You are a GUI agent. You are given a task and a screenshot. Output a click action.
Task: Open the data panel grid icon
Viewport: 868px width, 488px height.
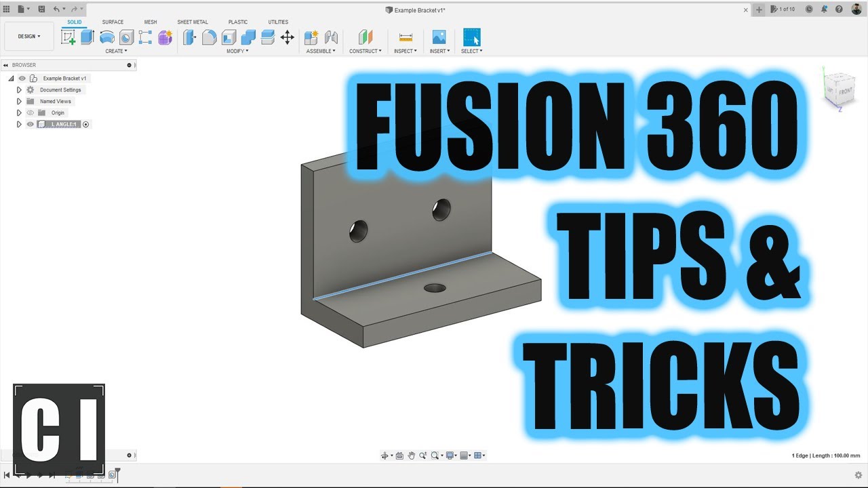[7, 9]
